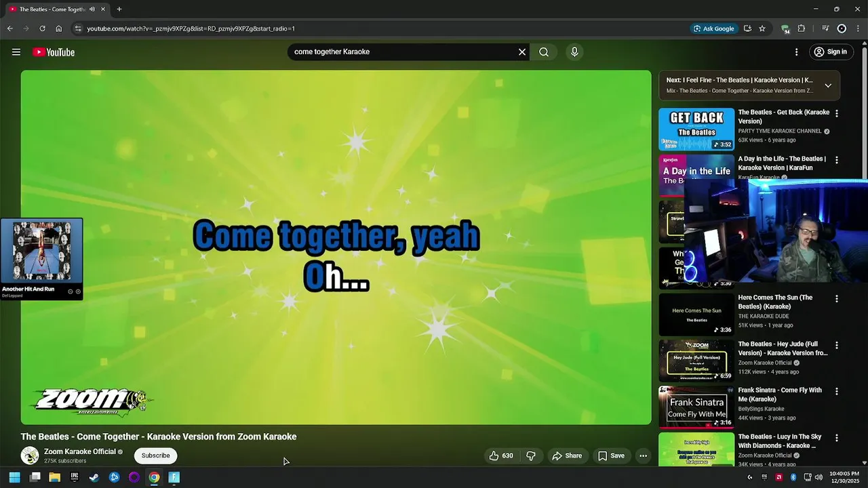Open Zoom Karaoke Official channel avatar

click(x=30, y=455)
